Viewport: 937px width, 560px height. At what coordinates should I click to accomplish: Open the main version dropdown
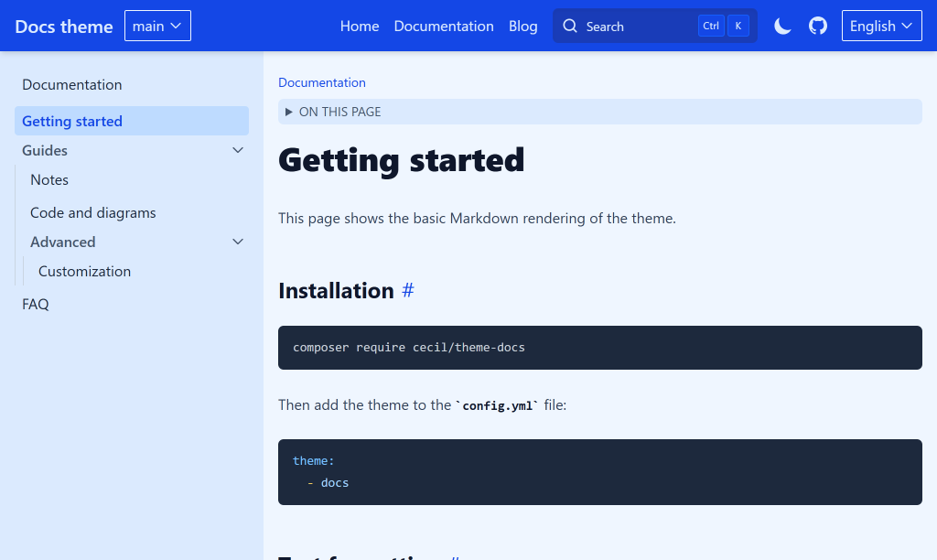(157, 26)
